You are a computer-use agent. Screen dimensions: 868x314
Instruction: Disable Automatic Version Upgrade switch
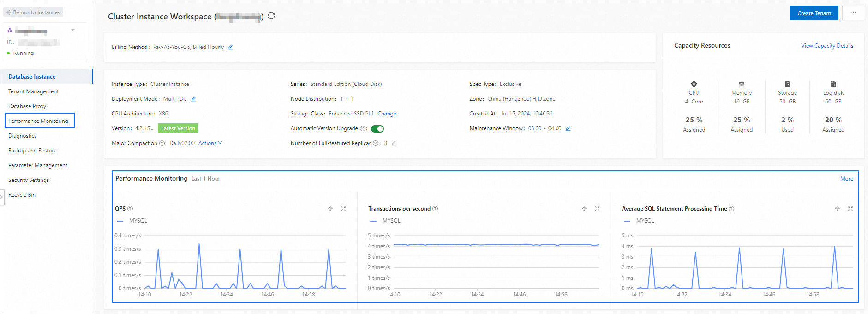pos(377,129)
